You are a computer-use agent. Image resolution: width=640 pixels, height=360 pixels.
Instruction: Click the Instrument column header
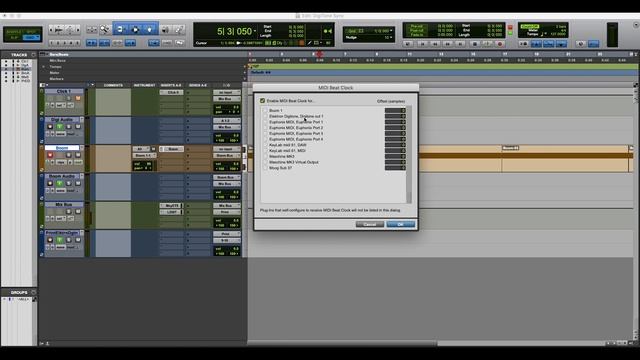click(x=144, y=85)
